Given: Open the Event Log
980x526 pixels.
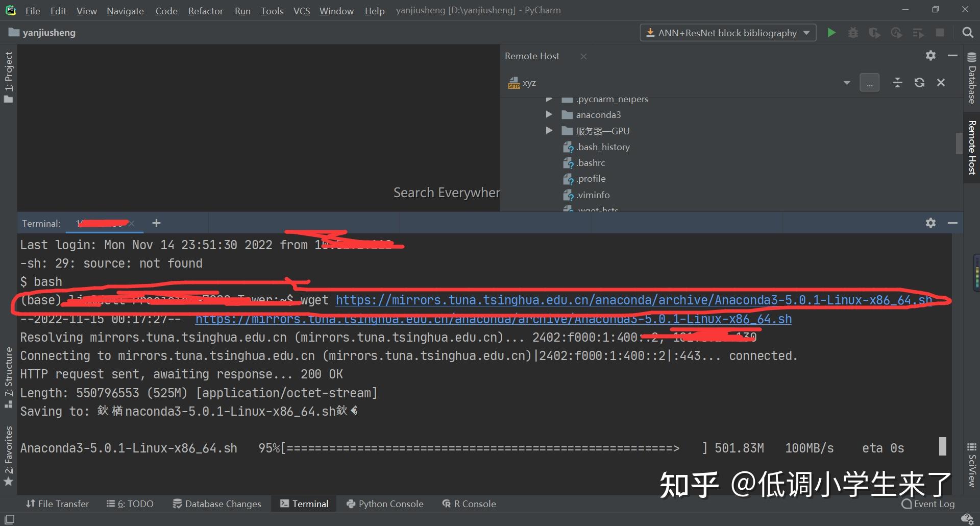Looking at the screenshot, I should (x=928, y=504).
